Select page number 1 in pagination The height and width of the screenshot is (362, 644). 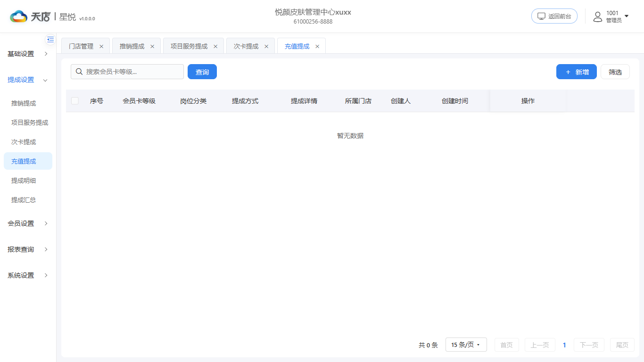tap(564, 345)
